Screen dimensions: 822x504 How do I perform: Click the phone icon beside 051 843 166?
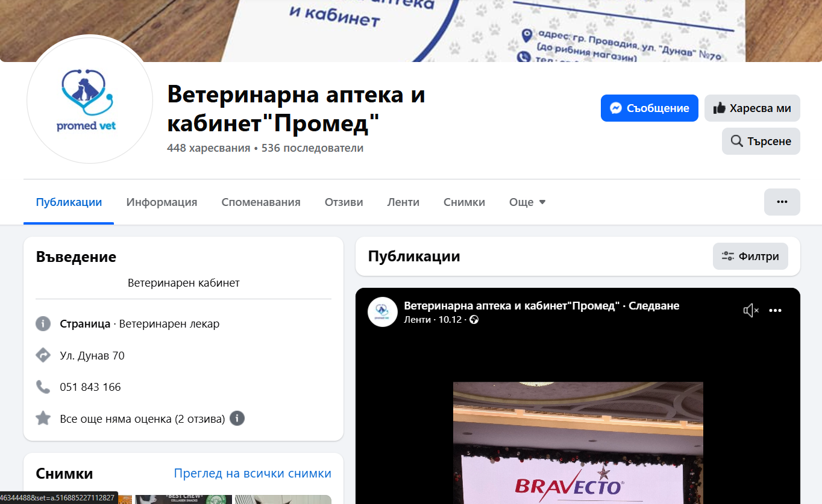(x=43, y=387)
